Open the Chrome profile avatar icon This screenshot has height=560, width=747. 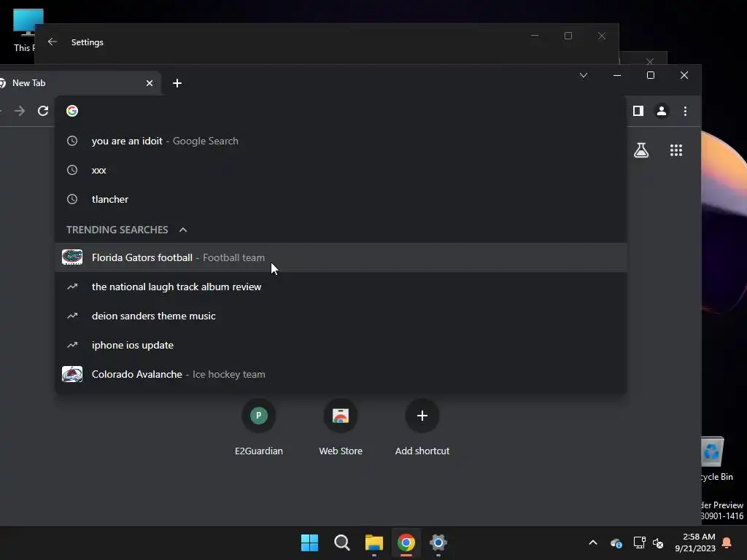tap(661, 111)
